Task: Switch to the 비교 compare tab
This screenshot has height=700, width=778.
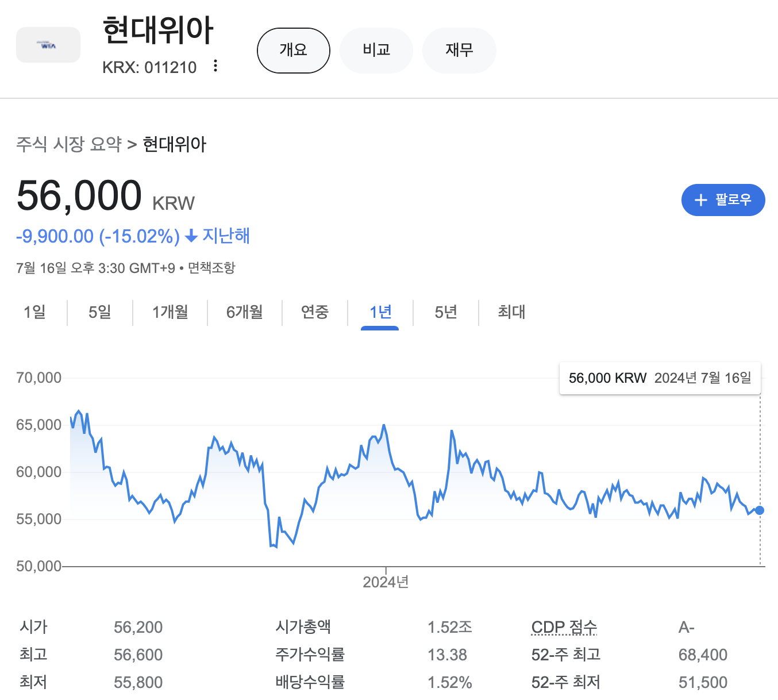Action: 376,51
